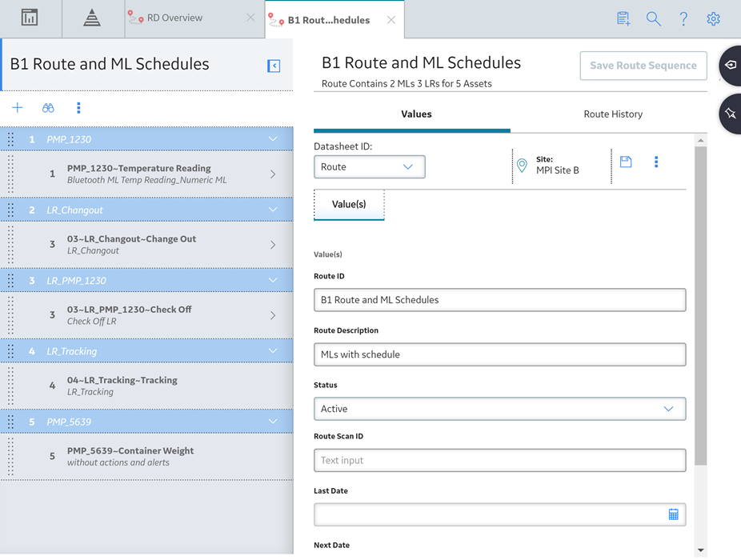
Task: Switch to the RD Overview tab
Action: pyautogui.click(x=174, y=18)
